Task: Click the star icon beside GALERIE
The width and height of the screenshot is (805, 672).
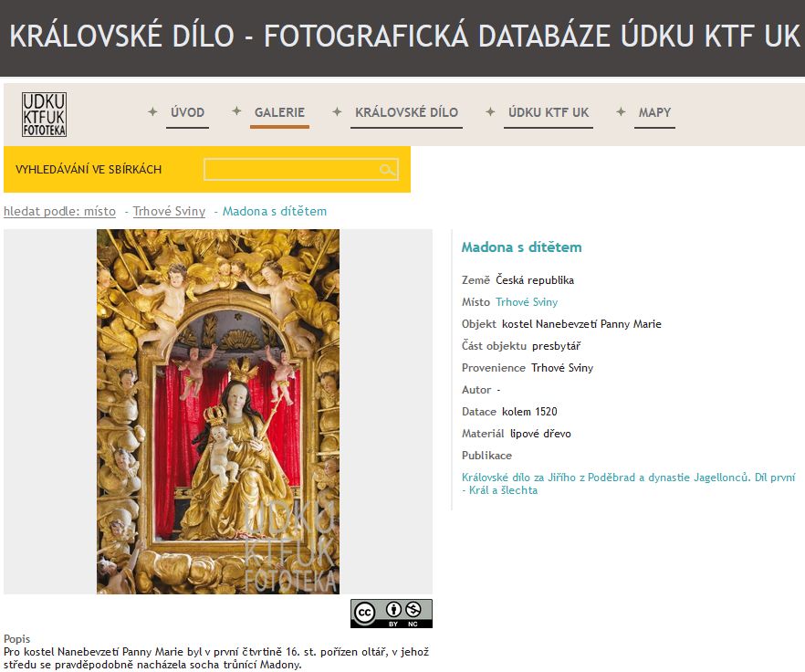Action: [x=236, y=111]
